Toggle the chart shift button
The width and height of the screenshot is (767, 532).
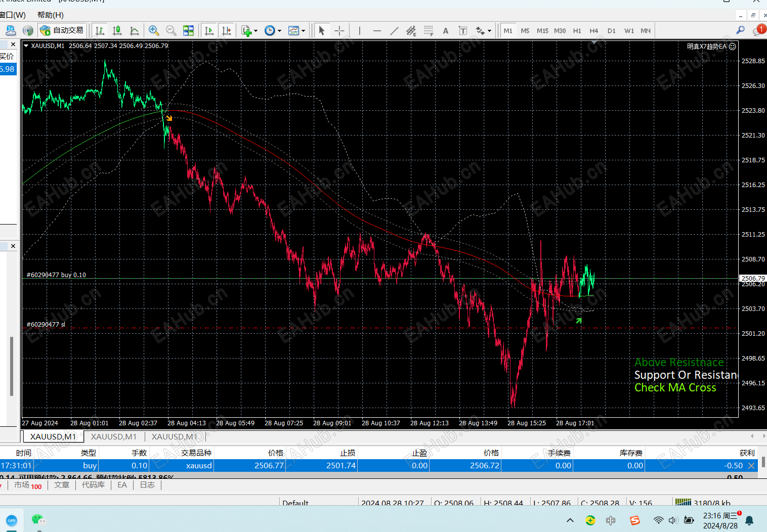point(226,31)
